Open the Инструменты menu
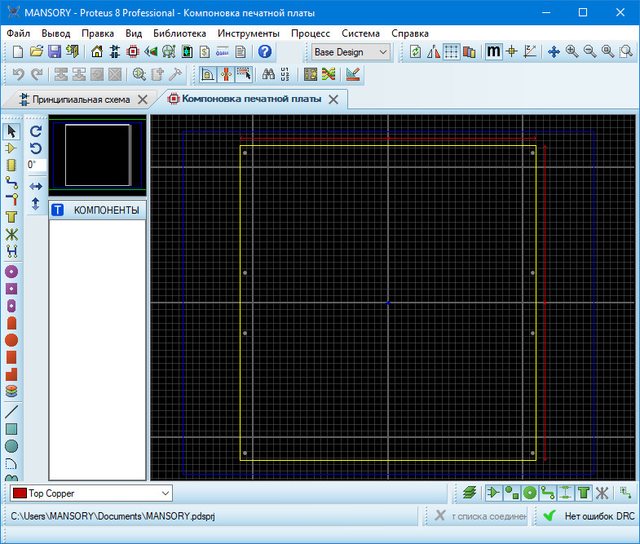640x544 pixels. [x=249, y=33]
